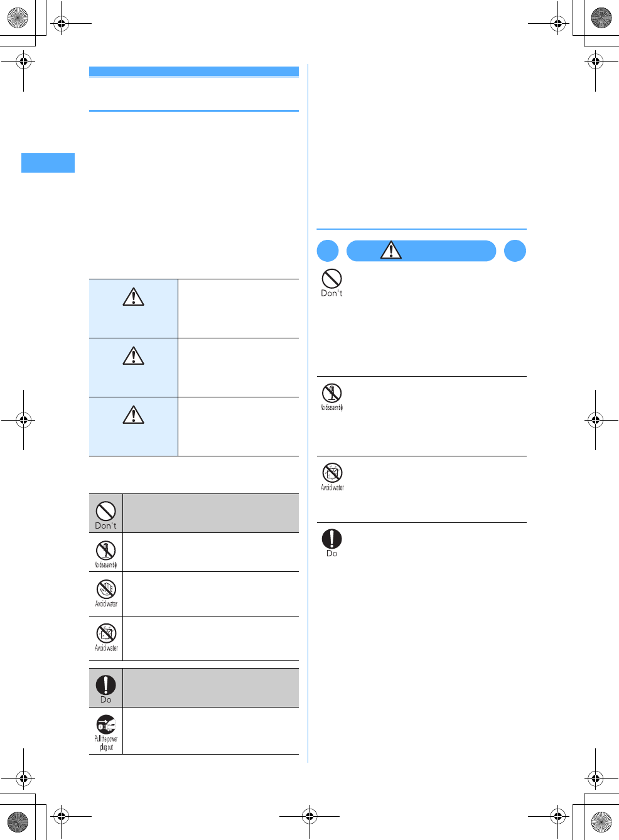Click the blue header bar above the left column
The height and width of the screenshot is (840, 619).
tap(194, 72)
